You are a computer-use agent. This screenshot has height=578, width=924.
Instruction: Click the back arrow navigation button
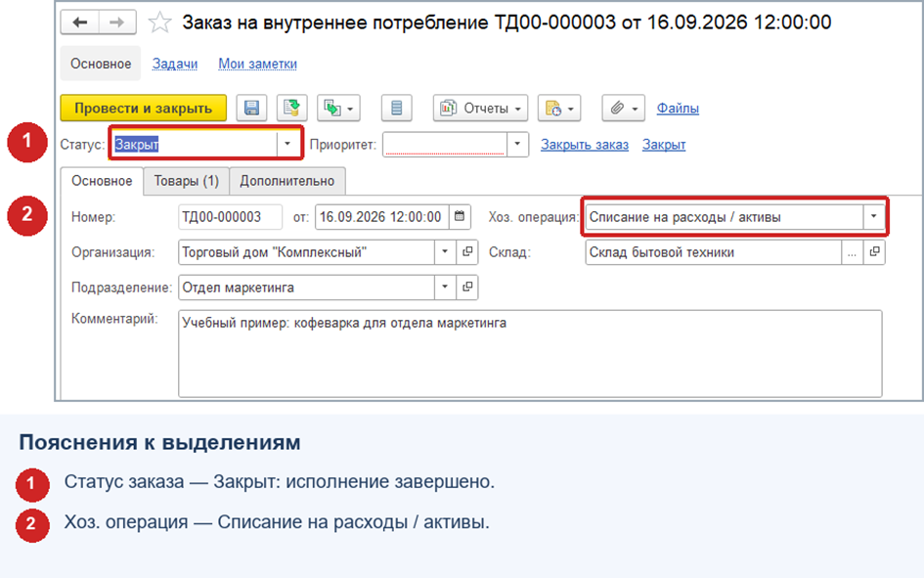[x=79, y=22]
